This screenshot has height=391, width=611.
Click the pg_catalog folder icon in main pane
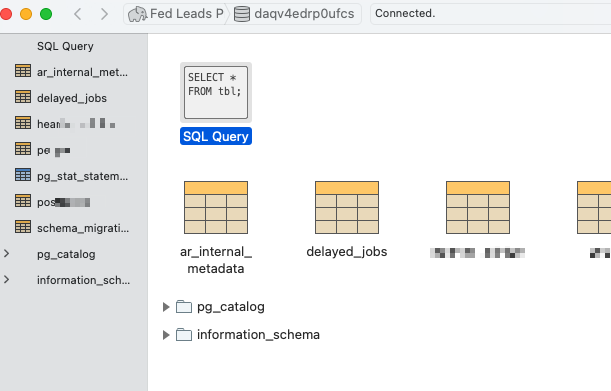[x=184, y=307]
